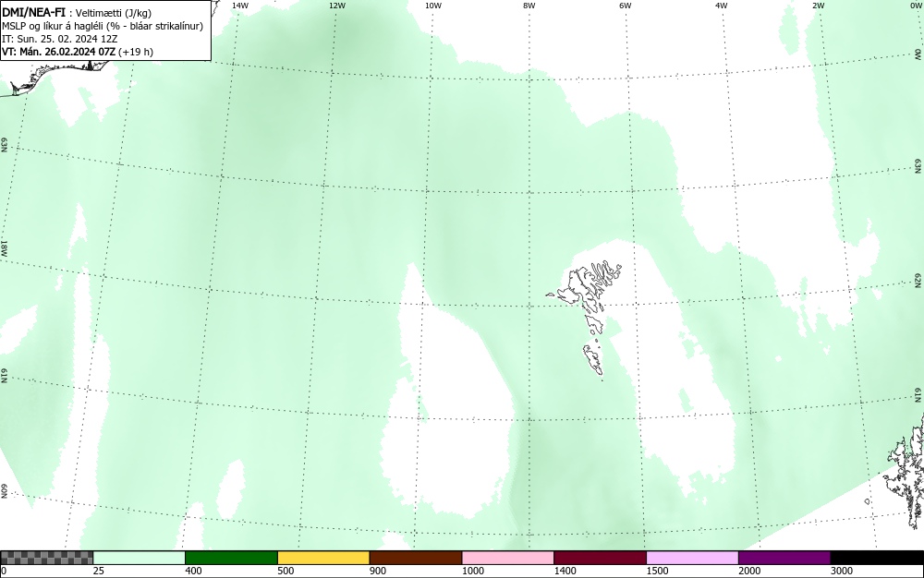Select the legend value "900"
The image size is (924, 578).
(x=378, y=571)
